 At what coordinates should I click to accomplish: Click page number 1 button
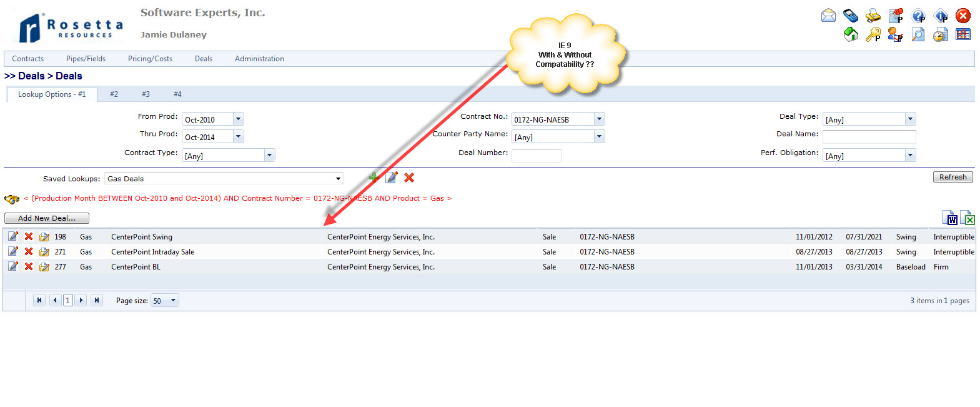pyautogui.click(x=68, y=300)
